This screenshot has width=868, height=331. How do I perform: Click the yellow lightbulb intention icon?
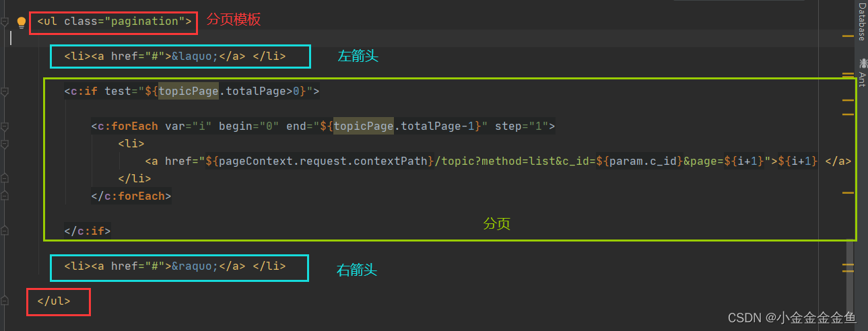pyautogui.click(x=21, y=22)
